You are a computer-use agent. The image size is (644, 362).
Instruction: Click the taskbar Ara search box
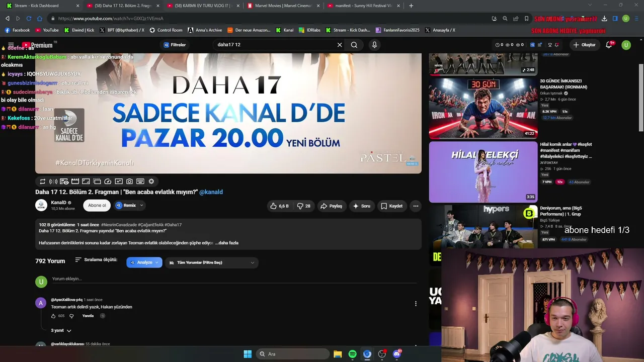click(x=292, y=354)
